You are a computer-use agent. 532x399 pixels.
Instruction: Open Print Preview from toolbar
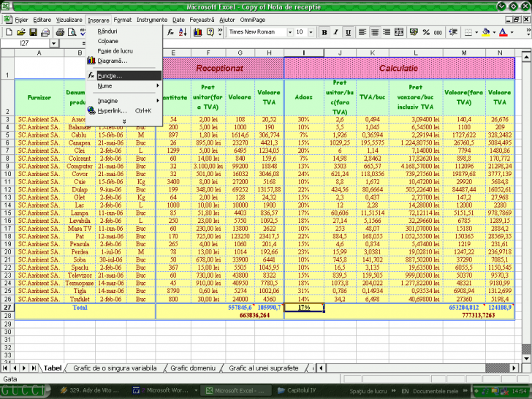pyautogui.click(x=72, y=32)
